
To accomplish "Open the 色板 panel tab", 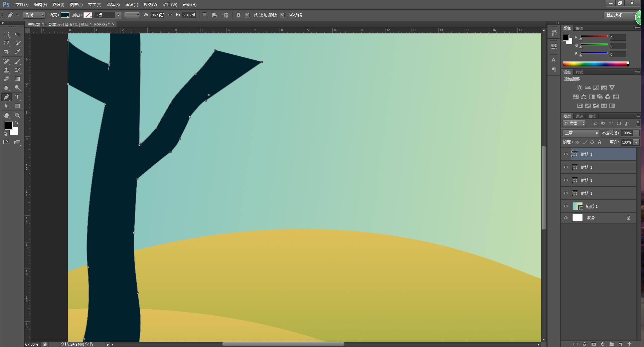I will coord(579,28).
